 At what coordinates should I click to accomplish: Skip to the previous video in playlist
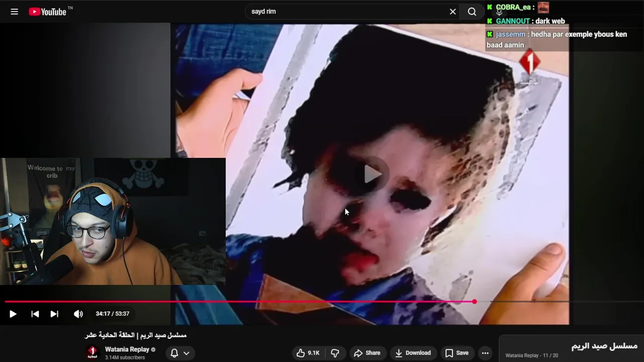point(35,314)
